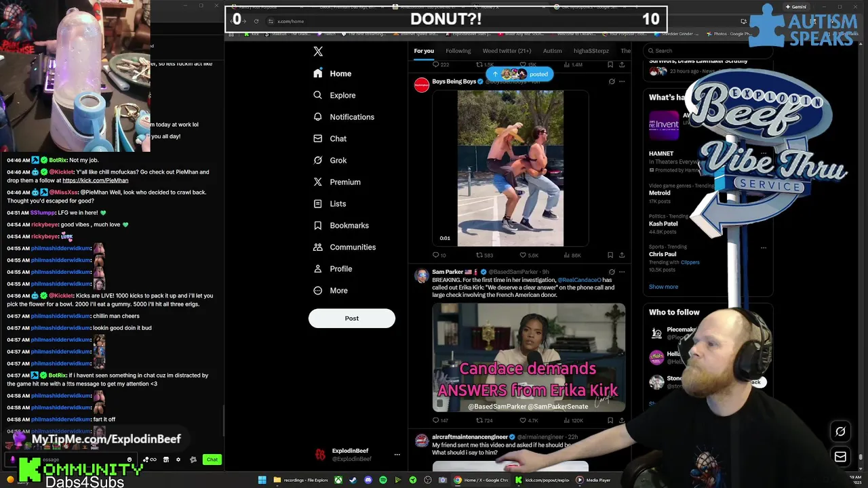Open the @RealCandaceO mention link
This screenshot has width=868, height=488.
pos(579,280)
